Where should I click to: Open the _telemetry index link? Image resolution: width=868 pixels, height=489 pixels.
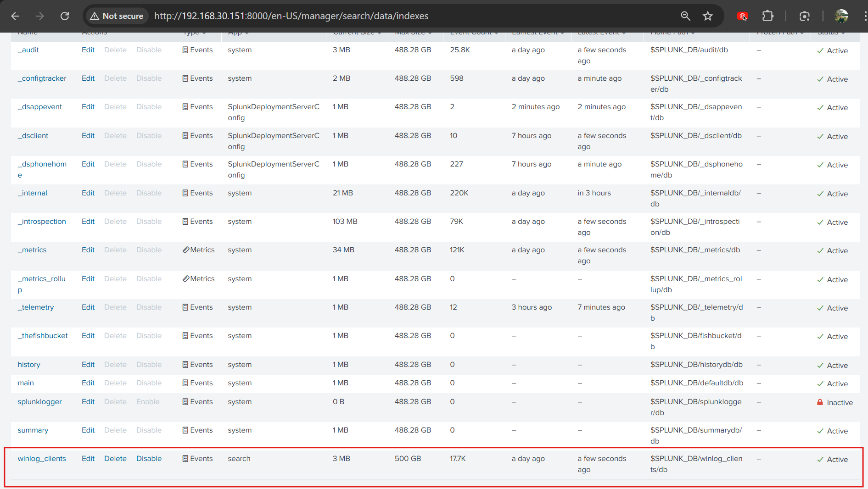(36, 307)
